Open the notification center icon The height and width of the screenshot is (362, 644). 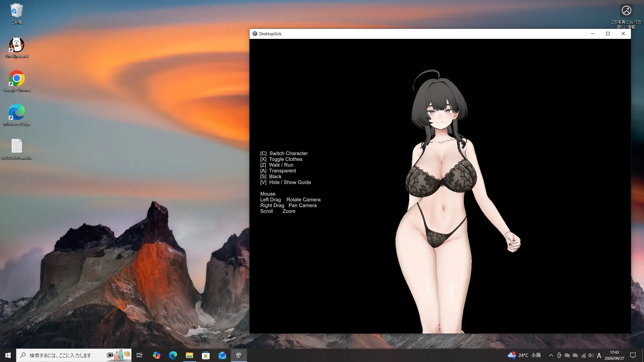(633, 355)
